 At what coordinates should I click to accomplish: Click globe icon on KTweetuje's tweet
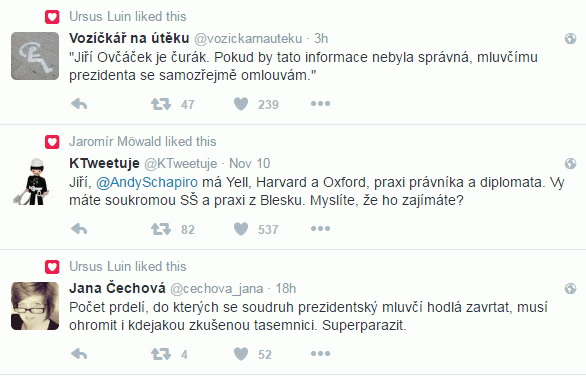[x=570, y=163]
